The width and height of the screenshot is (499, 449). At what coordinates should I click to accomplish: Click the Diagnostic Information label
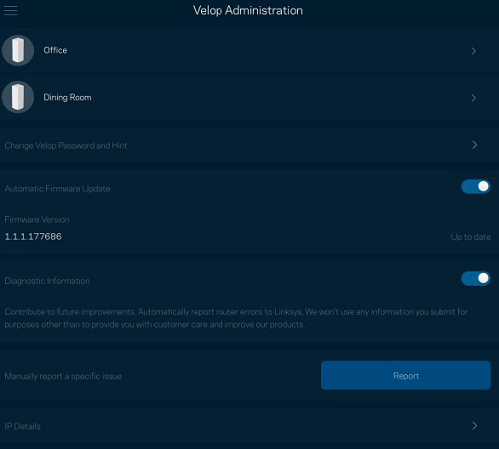pyautogui.click(x=47, y=281)
